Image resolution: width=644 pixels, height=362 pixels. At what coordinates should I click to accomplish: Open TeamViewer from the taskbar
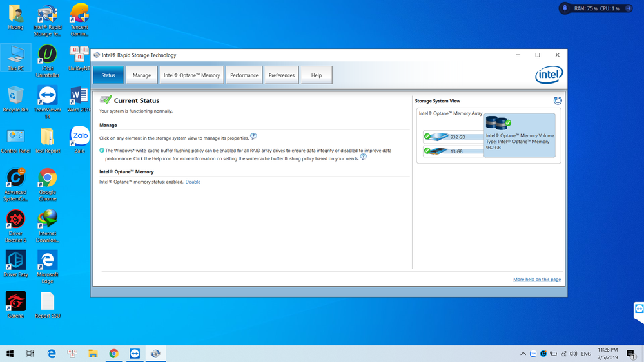point(135,354)
